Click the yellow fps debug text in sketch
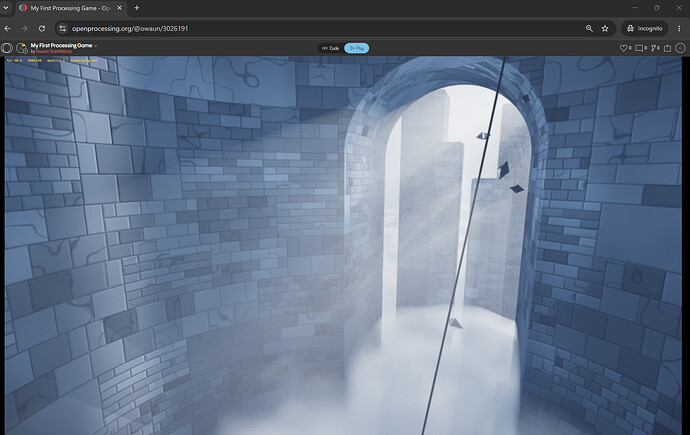690x435 pixels. [x=52, y=60]
